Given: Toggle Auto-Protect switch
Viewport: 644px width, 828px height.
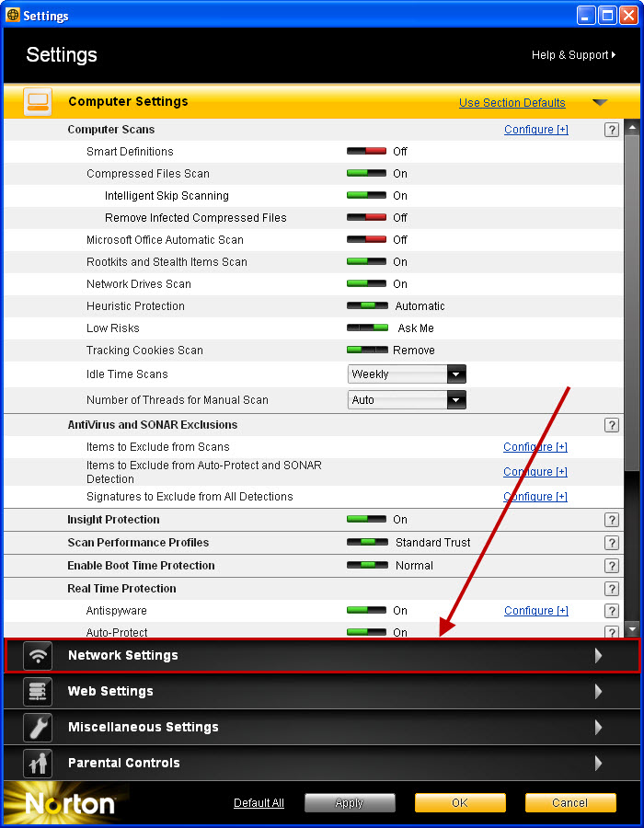Looking at the screenshot, I should pos(366,632).
